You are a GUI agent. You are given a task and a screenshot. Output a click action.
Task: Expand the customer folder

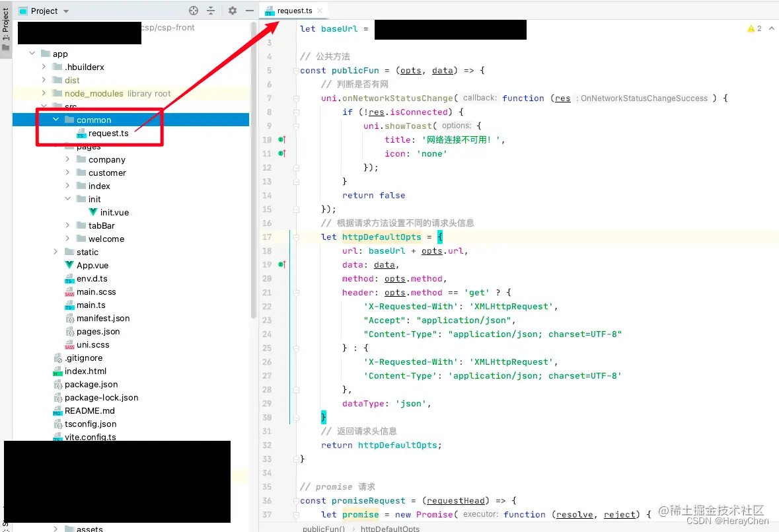(67, 172)
